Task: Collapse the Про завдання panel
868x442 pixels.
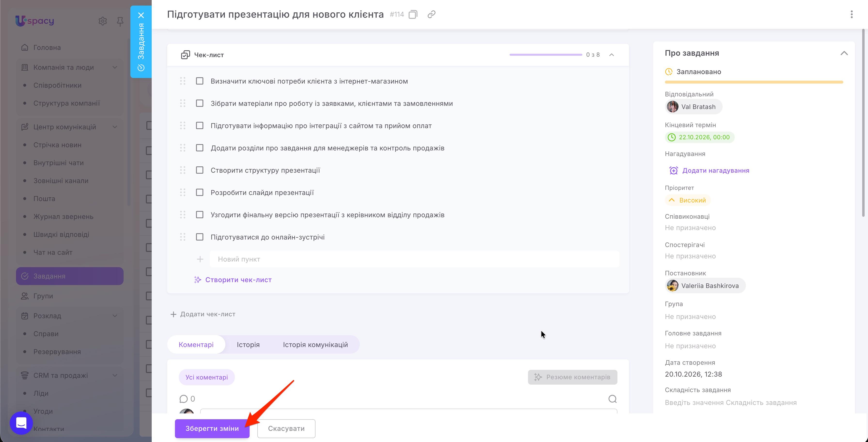Action: tap(844, 53)
